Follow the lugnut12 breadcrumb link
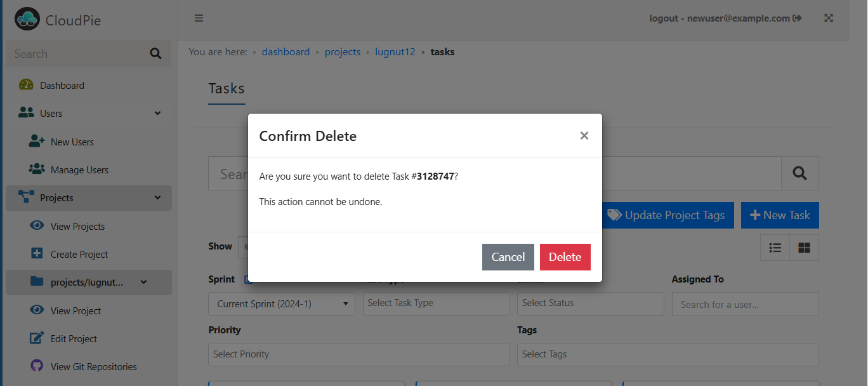This screenshot has width=868, height=386. coord(395,52)
